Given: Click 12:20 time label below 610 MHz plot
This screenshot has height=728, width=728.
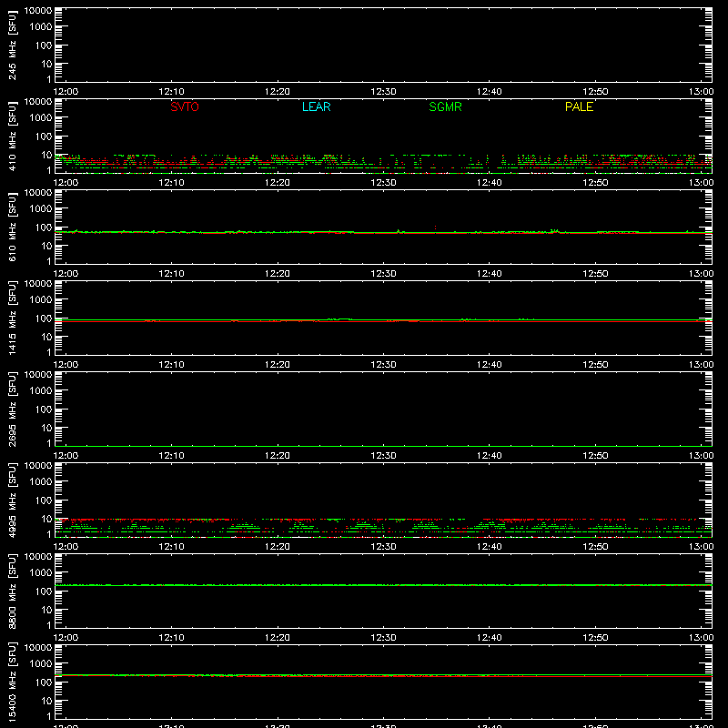Looking at the screenshot, I should [x=278, y=274].
